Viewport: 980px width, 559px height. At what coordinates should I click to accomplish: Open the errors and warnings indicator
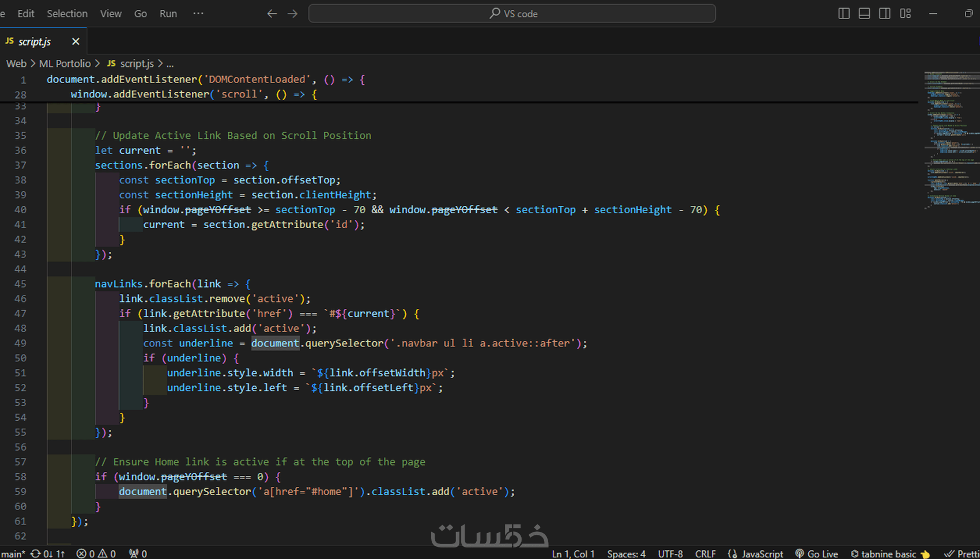pyautogui.click(x=96, y=553)
